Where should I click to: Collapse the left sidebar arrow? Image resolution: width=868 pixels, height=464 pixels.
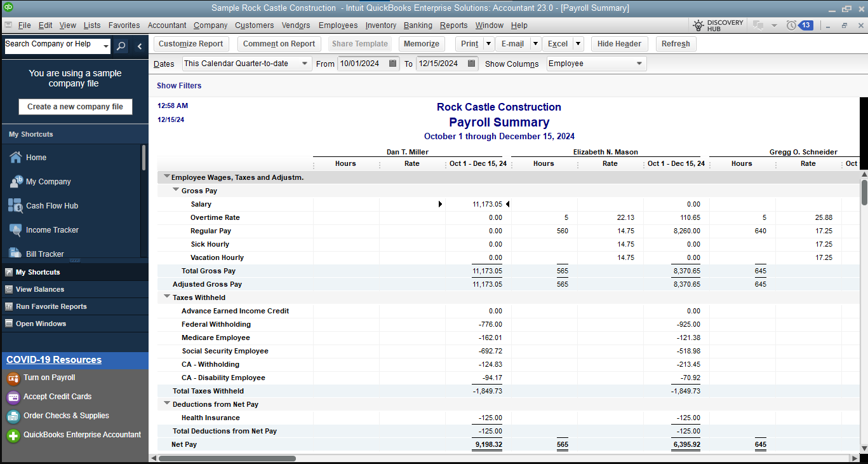[x=140, y=46]
